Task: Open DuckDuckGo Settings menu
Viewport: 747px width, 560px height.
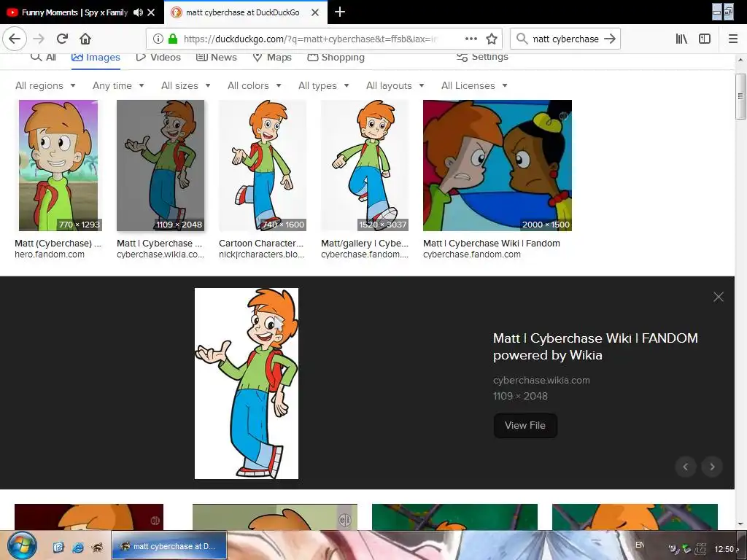Action: coord(482,57)
